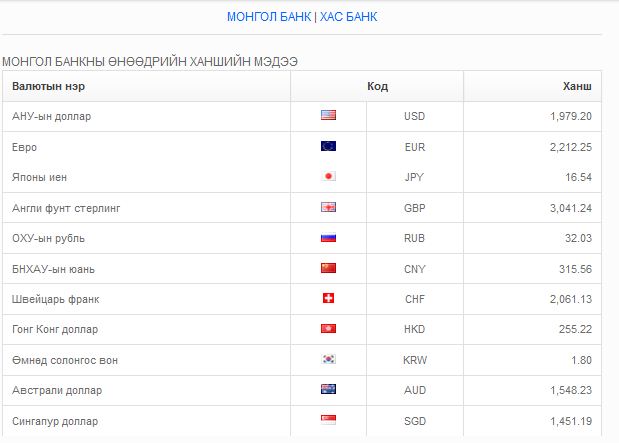This screenshot has width=619, height=443.
Task: Click the Russia flag icon
Action: 328,238
